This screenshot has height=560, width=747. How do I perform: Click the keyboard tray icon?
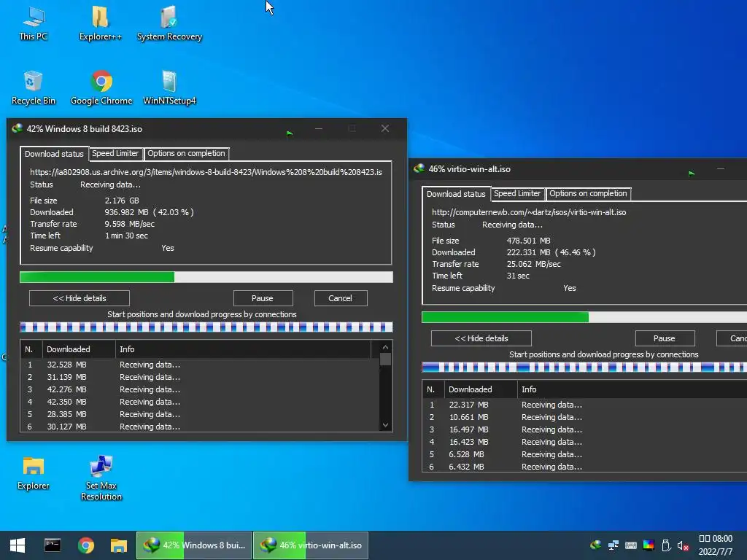(631, 545)
